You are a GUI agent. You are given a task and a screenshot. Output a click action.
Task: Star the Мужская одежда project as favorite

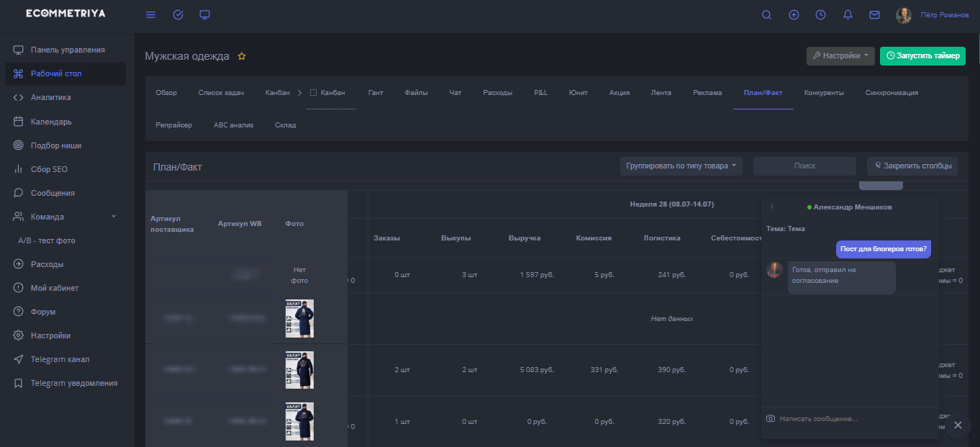pyautogui.click(x=242, y=56)
